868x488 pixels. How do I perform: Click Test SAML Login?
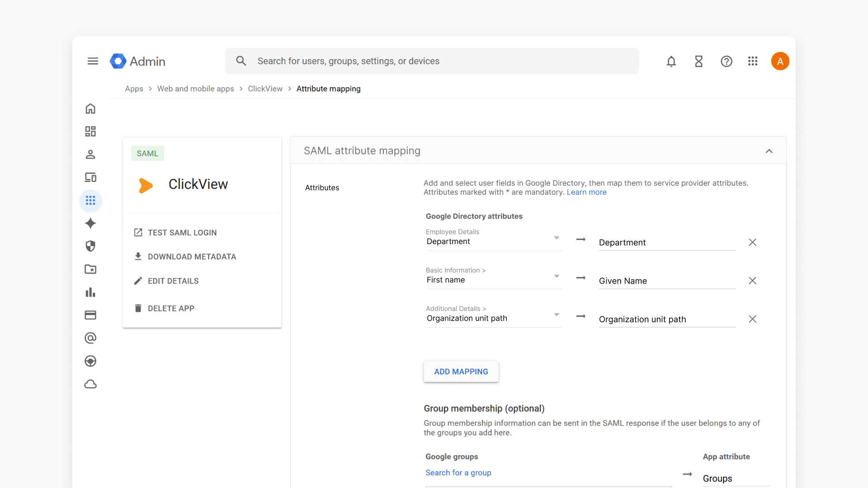pos(175,233)
